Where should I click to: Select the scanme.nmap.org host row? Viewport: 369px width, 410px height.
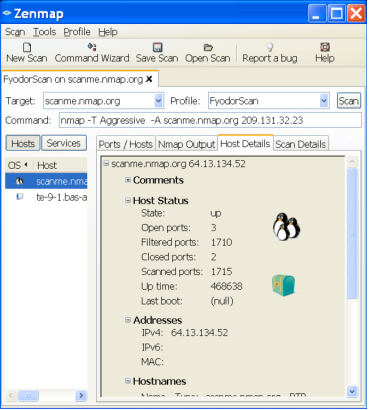46,181
